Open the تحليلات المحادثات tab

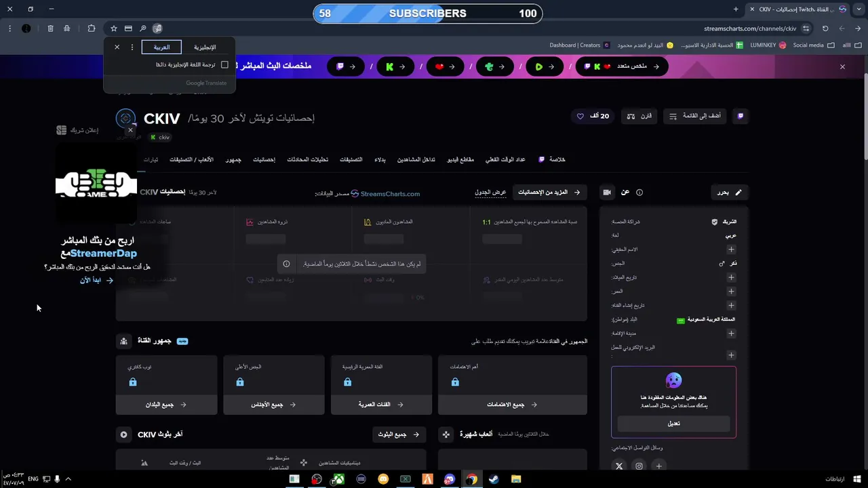pyautogui.click(x=308, y=159)
